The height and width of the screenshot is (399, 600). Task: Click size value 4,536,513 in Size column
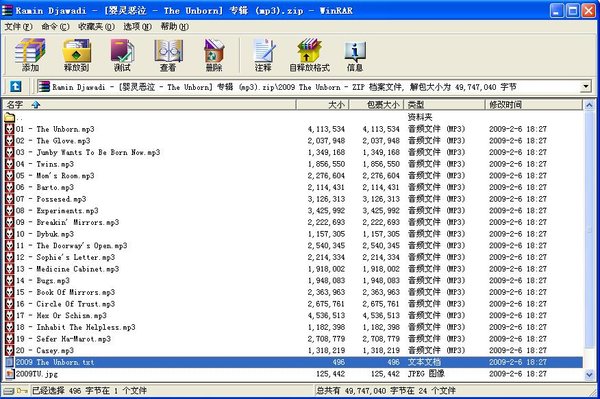(326, 316)
